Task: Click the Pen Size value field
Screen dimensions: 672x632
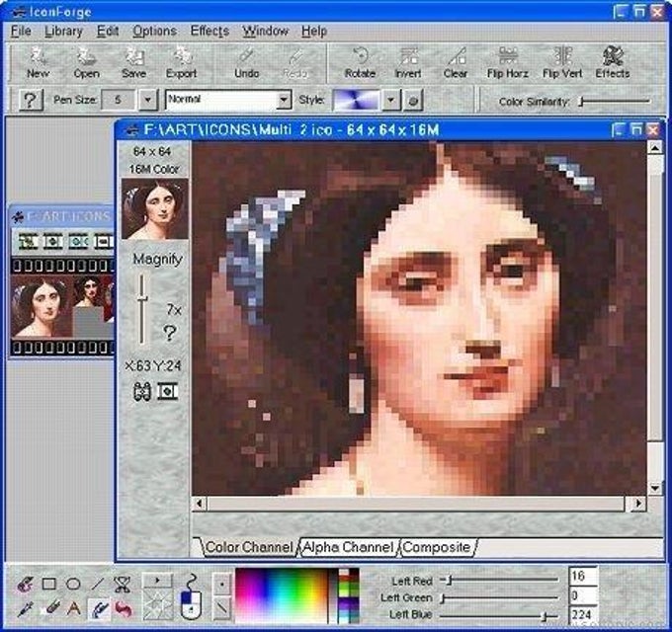Action: [119, 100]
